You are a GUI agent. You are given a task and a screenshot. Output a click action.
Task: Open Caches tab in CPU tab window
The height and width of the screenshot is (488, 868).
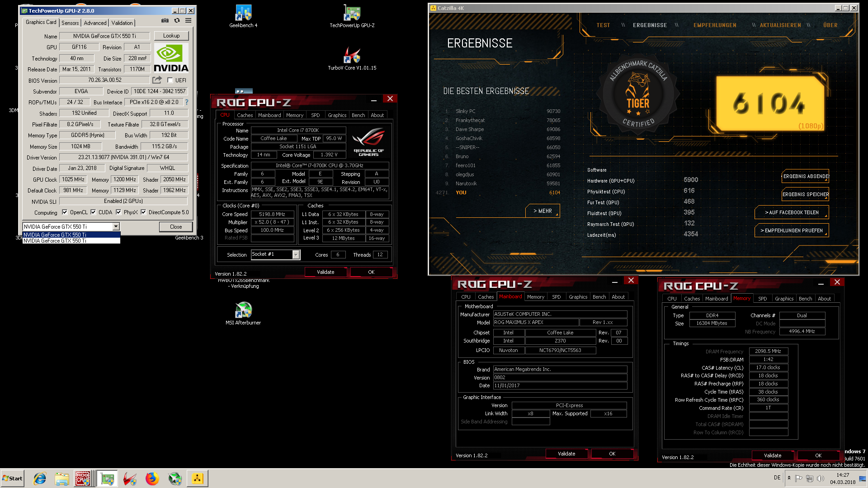245,115
